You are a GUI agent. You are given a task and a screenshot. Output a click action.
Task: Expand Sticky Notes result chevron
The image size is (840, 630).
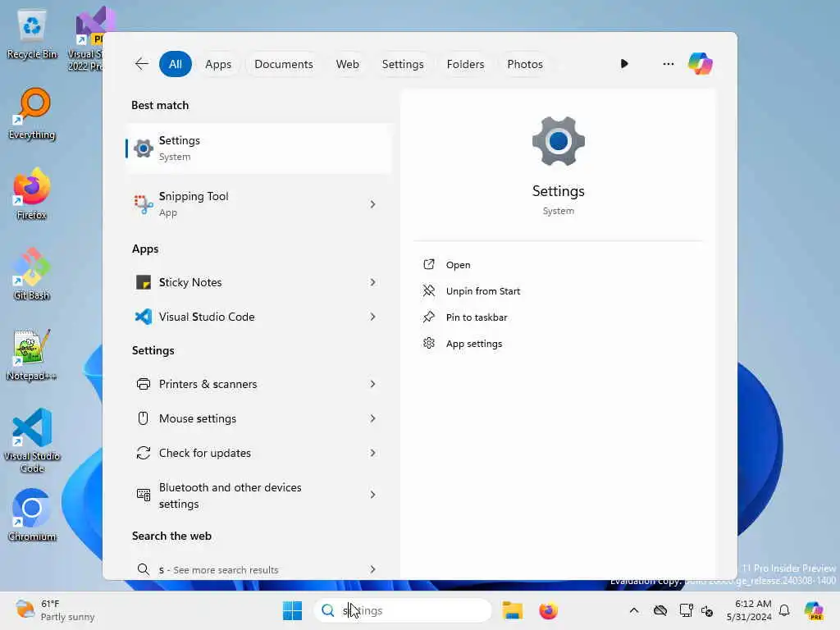(x=373, y=282)
